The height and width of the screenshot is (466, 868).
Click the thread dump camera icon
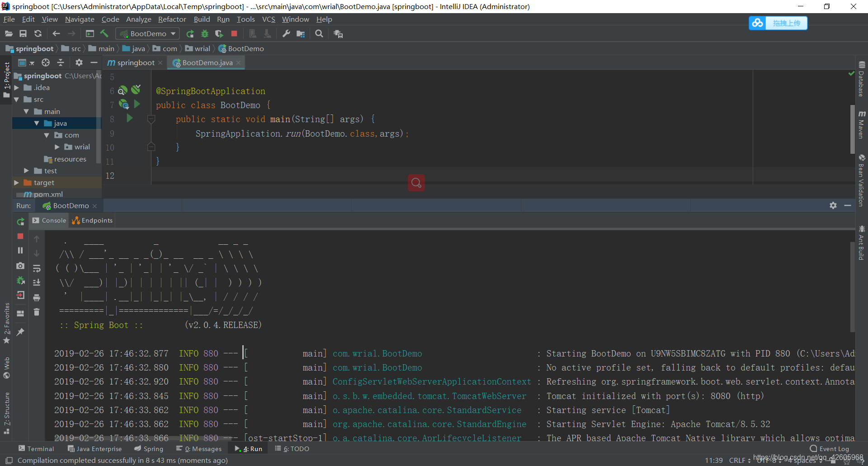(20, 266)
